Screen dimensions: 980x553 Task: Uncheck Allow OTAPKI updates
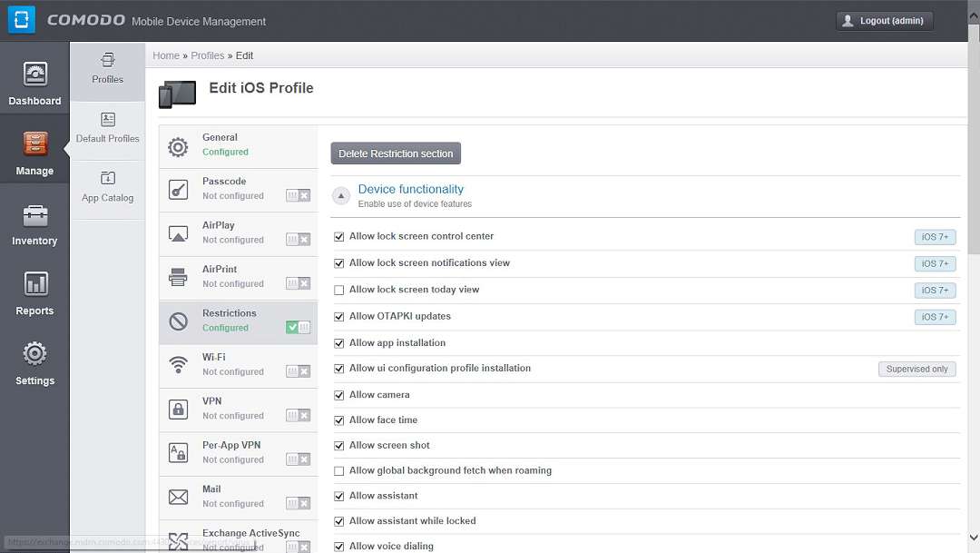click(338, 317)
